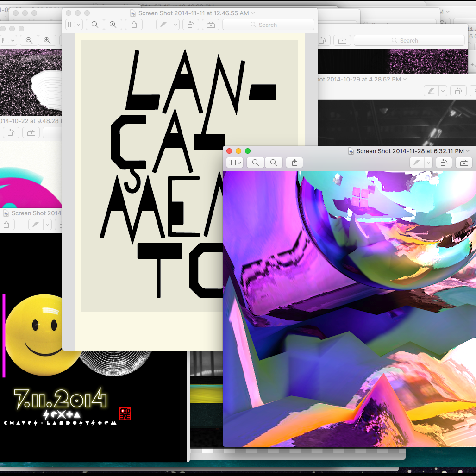Share the 6.32.11 PM screenshot
Image resolution: width=476 pixels, height=476 pixels.
click(294, 163)
